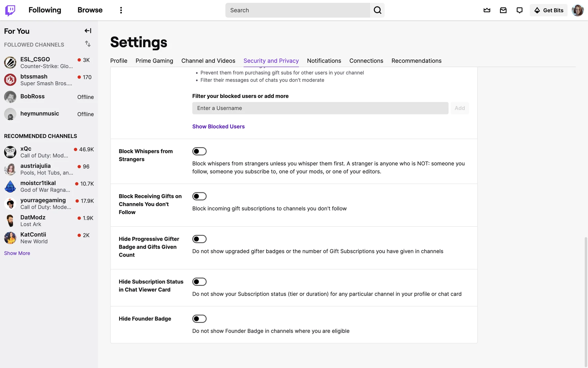Sort followed channels with arrows icon
The width and height of the screenshot is (588, 368).
(x=88, y=44)
